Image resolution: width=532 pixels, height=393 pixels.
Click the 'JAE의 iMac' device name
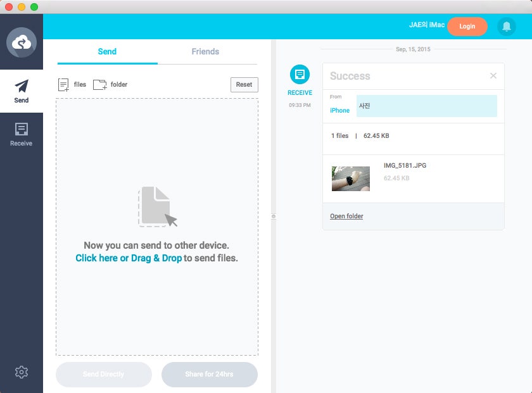click(x=427, y=25)
